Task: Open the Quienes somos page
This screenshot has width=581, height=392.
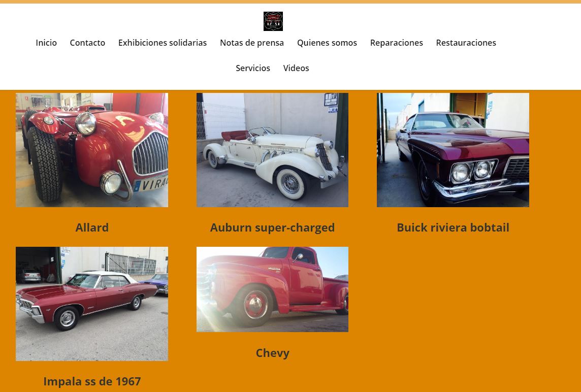Action: click(327, 43)
